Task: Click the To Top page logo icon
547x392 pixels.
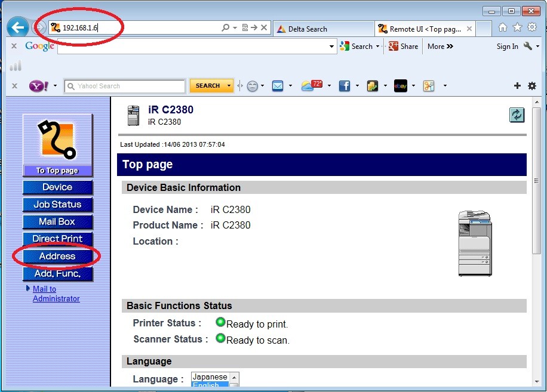Action: tap(57, 144)
